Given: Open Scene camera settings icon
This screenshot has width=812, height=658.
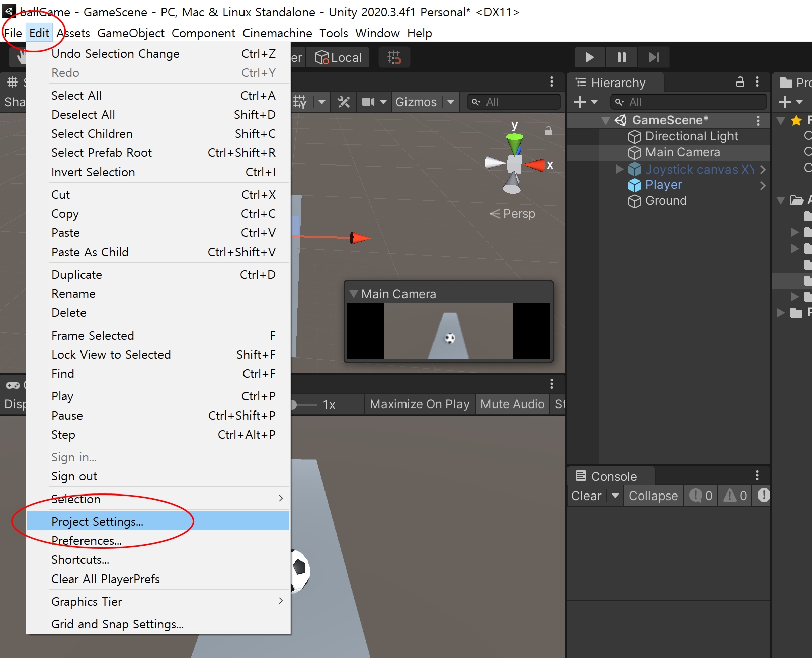Looking at the screenshot, I should tap(368, 102).
